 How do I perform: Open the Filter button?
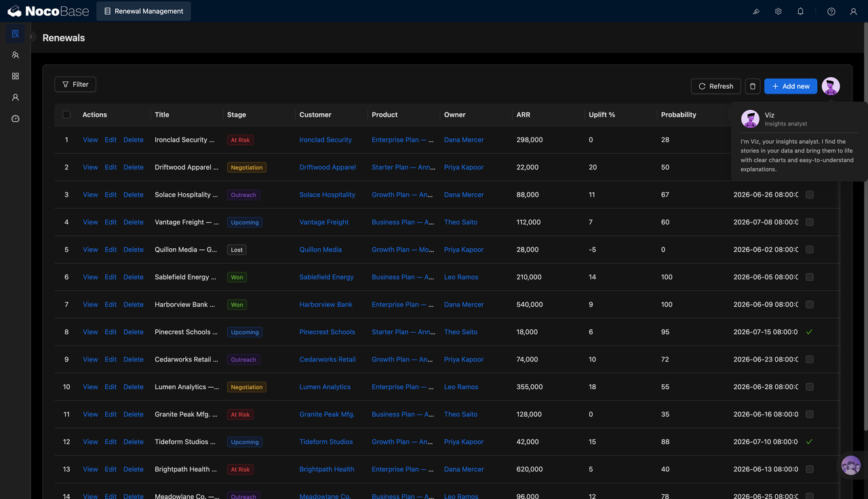point(75,84)
